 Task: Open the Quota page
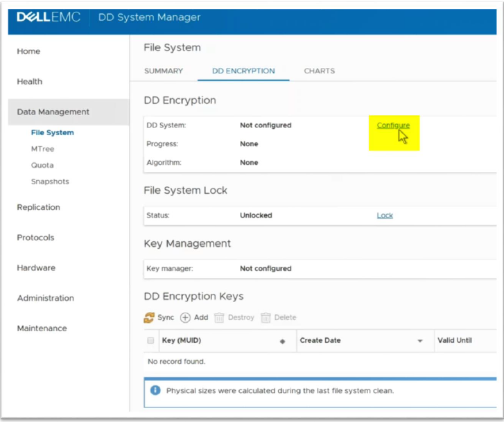pyautogui.click(x=42, y=165)
